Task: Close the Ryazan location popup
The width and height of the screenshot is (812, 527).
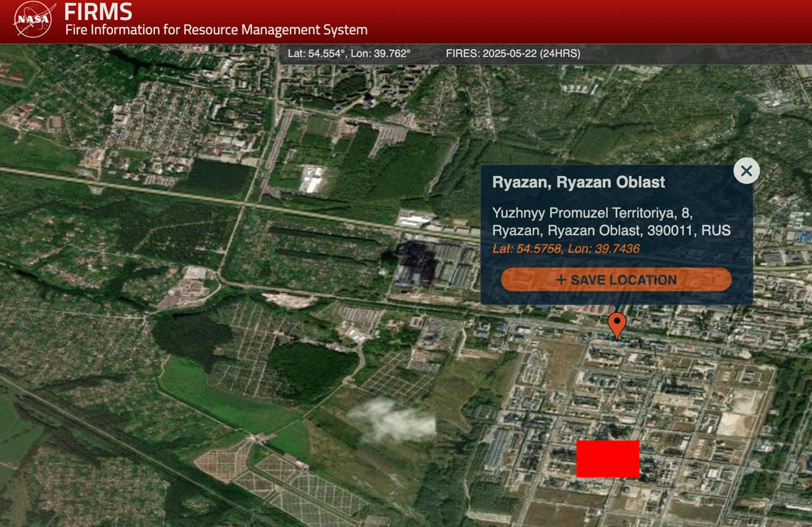Action: pos(747,171)
